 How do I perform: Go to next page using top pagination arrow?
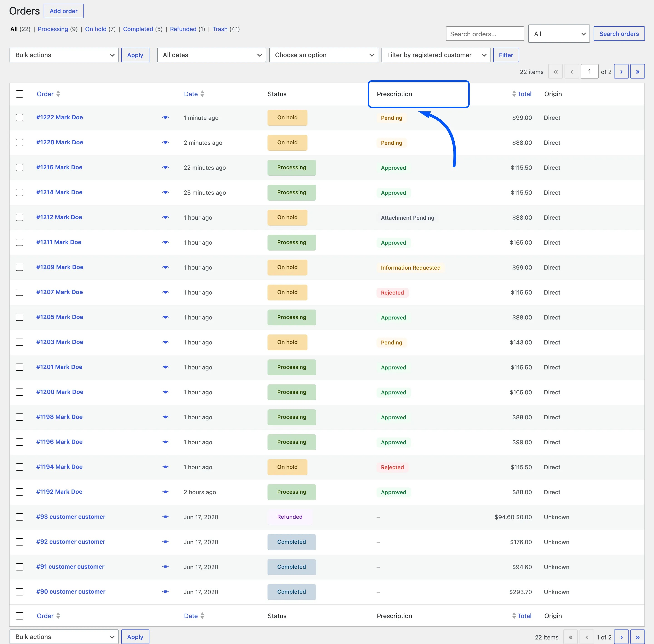[x=621, y=71]
